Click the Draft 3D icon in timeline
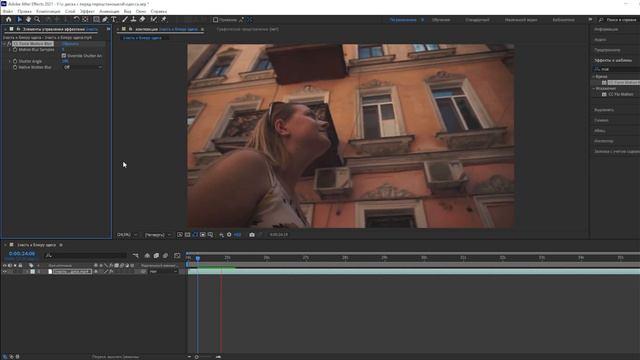640x360 pixels. (147, 256)
